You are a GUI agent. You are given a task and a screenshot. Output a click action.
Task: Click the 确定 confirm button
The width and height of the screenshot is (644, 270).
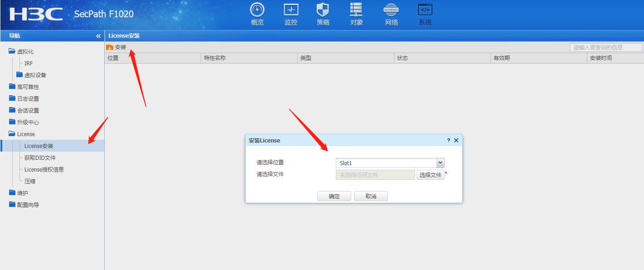[334, 196]
